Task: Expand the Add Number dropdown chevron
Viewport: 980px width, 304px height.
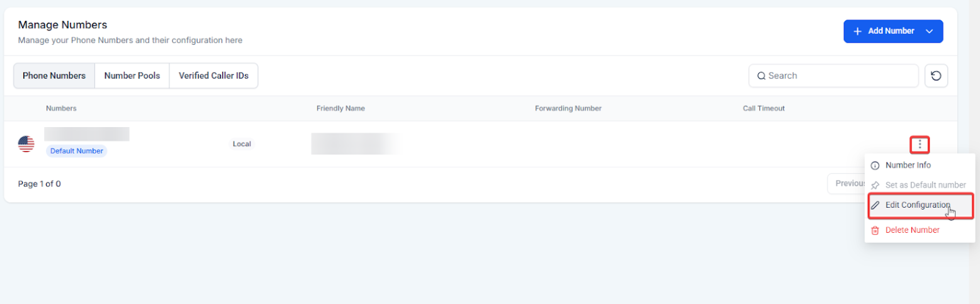Action: [x=929, y=31]
